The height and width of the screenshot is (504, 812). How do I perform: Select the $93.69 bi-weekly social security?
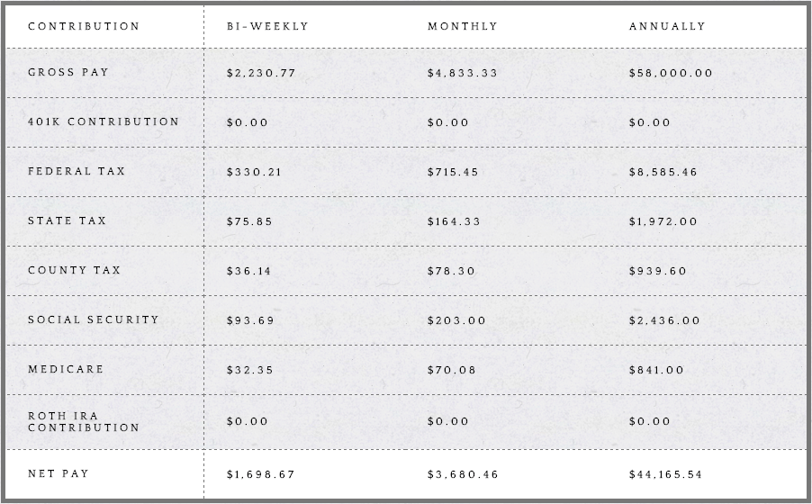point(250,320)
